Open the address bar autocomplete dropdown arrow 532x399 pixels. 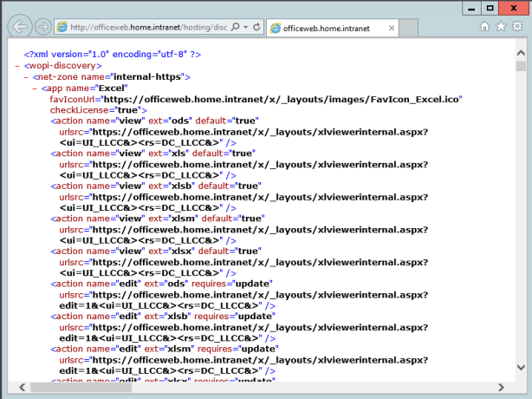click(x=246, y=27)
